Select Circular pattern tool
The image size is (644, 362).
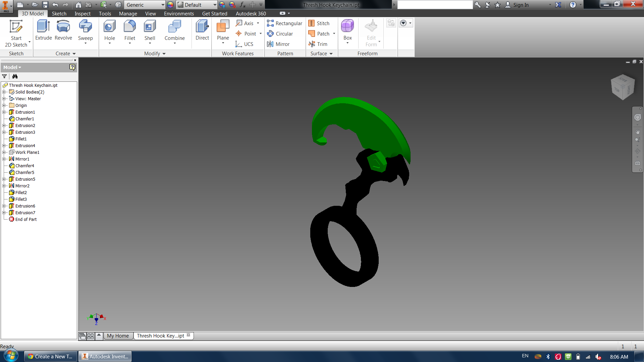click(280, 34)
